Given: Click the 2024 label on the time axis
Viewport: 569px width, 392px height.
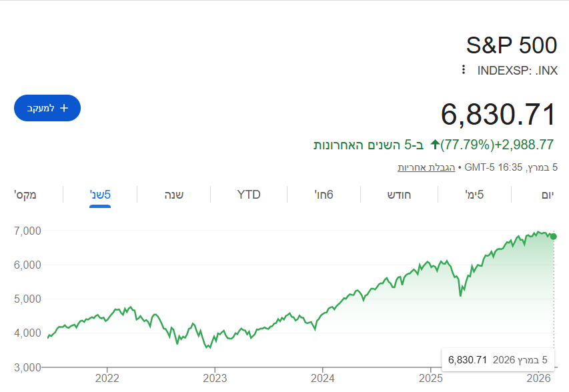Looking at the screenshot, I should pyautogui.click(x=322, y=377).
